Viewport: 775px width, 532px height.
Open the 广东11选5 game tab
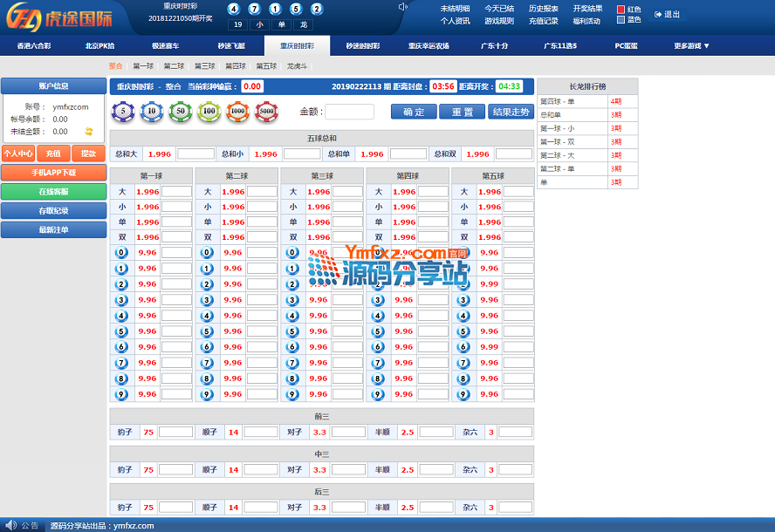pyautogui.click(x=560, y=45)
